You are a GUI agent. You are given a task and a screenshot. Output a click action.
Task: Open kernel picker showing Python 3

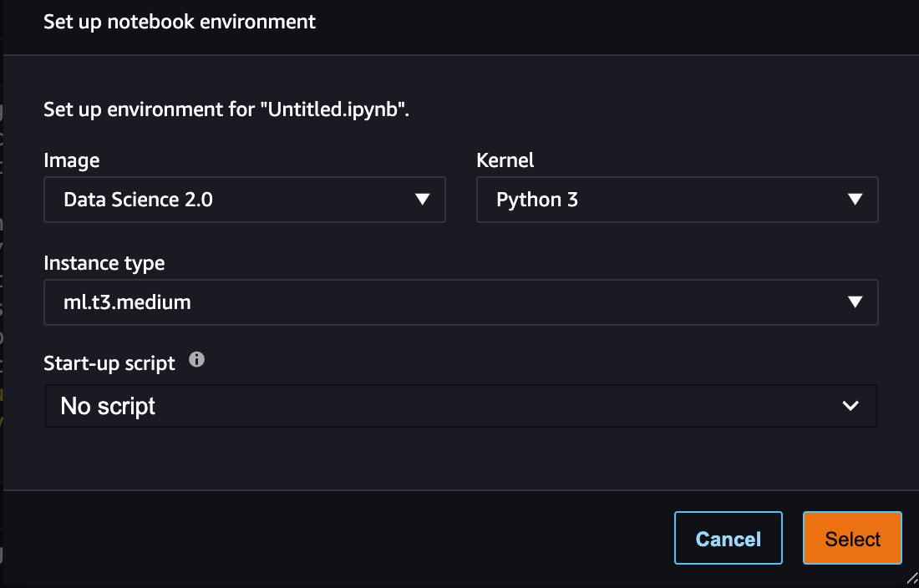[x=677, y=200]
